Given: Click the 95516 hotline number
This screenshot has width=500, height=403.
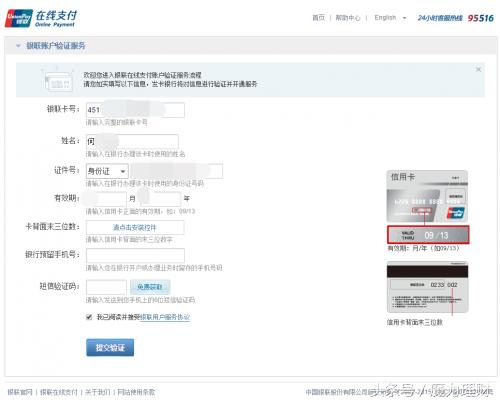Looking at the screenshot, I should pyautogui.click(x=480, y=18).
